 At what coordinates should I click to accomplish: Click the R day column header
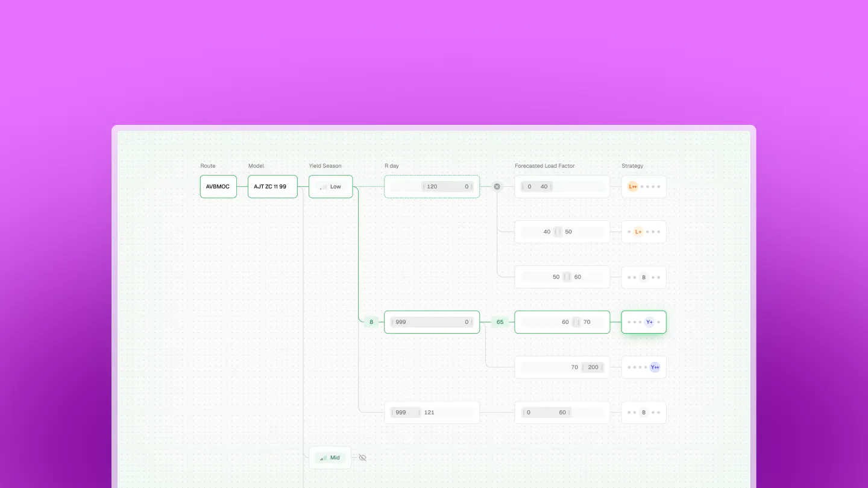click(392, 166)
